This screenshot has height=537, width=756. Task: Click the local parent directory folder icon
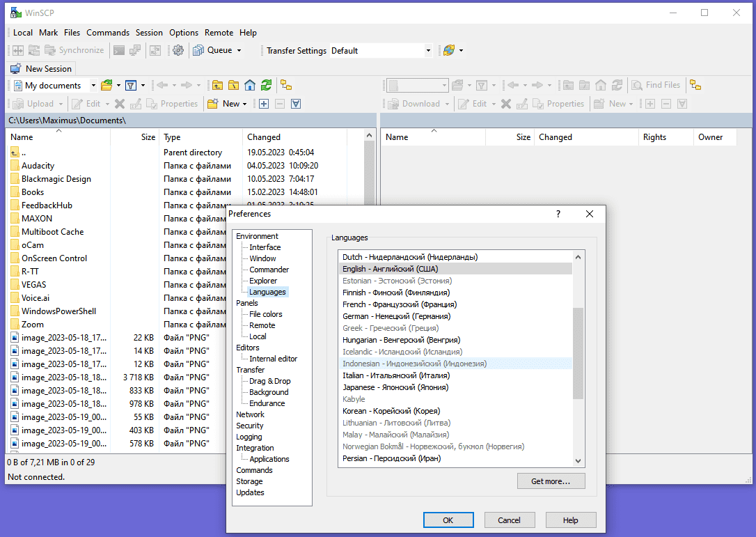point(218,85)
